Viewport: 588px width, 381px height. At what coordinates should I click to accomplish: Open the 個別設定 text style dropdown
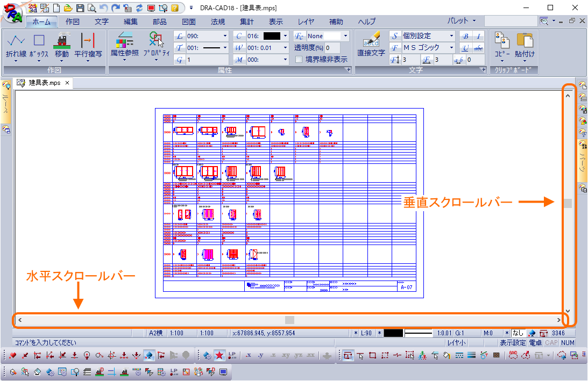click(451, 36)
